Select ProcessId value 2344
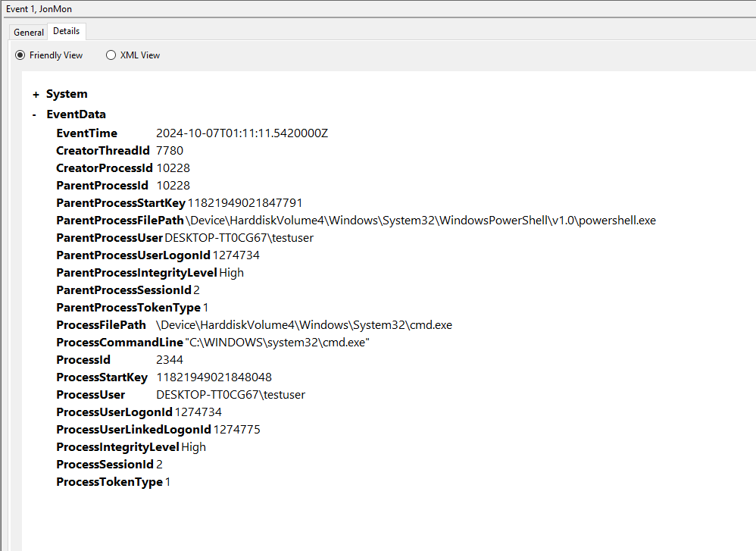The height and width of the screenshot is (551, 756). click(x=170, y=360)
